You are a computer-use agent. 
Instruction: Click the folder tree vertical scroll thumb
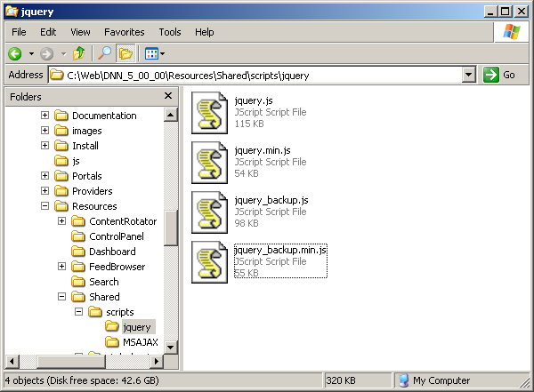pyautogui.click(x=171, y=228)
